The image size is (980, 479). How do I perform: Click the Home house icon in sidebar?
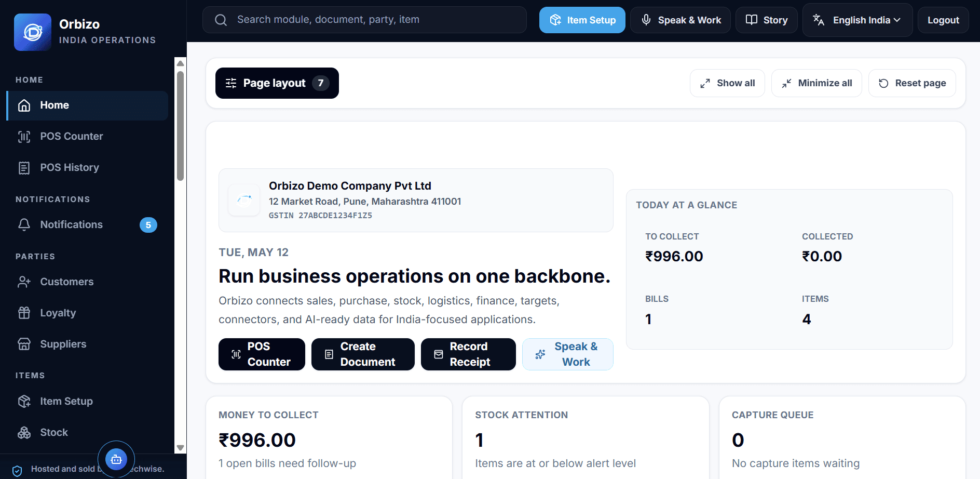[24, 105]
